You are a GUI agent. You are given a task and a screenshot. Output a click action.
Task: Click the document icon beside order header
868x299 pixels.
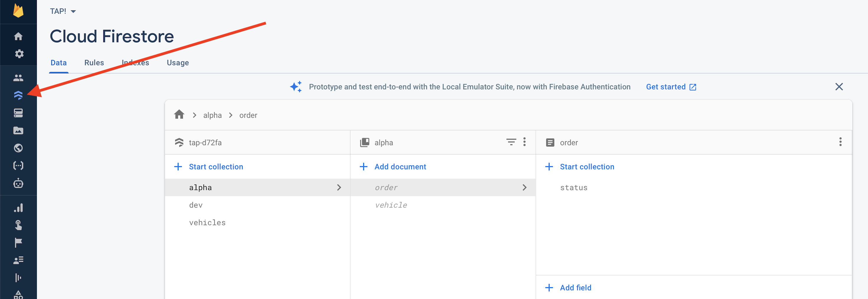coord(550,142)
